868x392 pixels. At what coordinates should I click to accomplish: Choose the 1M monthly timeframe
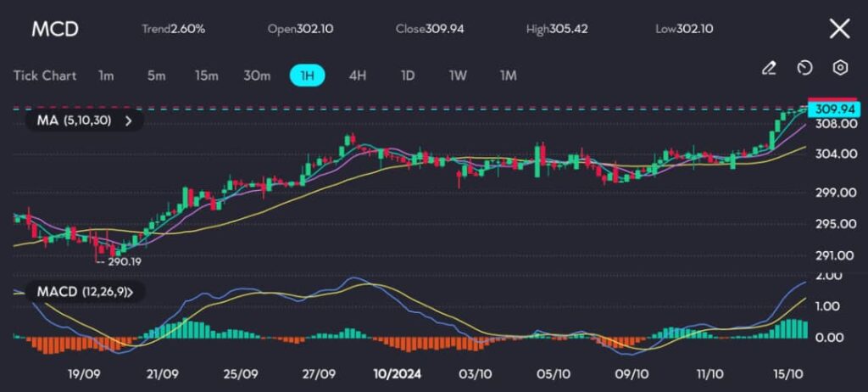coord(508,76)
